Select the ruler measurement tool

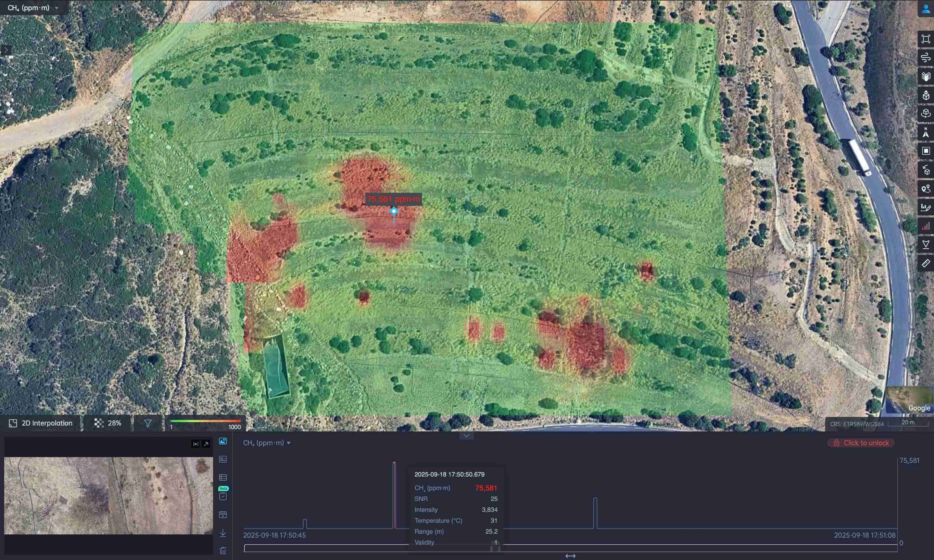925,263
